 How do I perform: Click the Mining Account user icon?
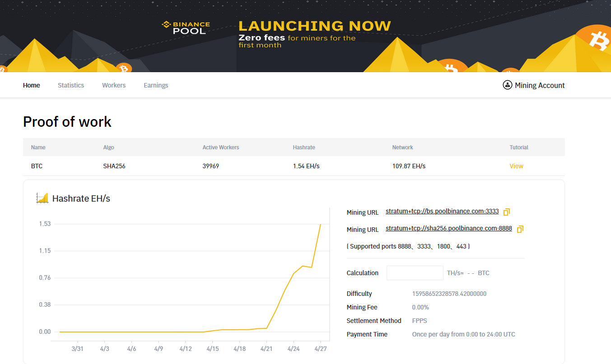click(x=508, y=85)
